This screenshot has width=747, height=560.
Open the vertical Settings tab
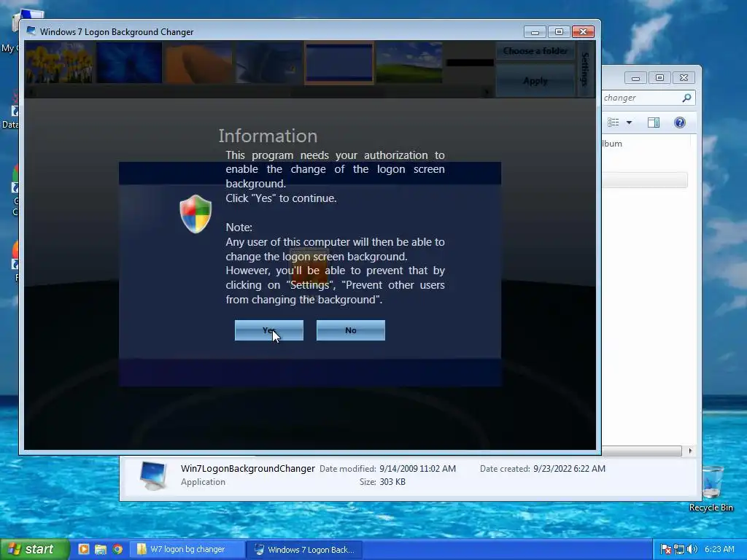click(x=585, y=69)
